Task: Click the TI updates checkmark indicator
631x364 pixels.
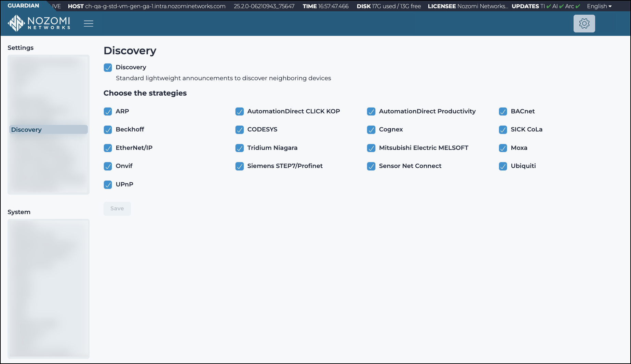Action: [x=549, y=6]
